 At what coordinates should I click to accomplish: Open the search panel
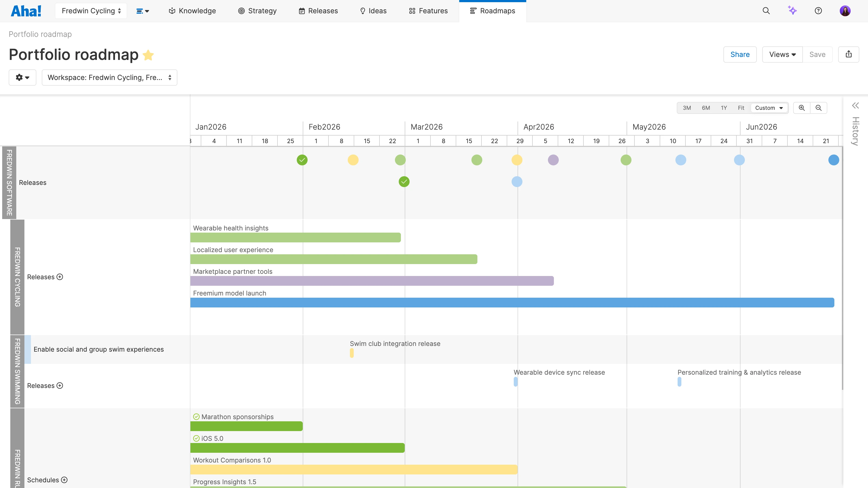[766, 11]
